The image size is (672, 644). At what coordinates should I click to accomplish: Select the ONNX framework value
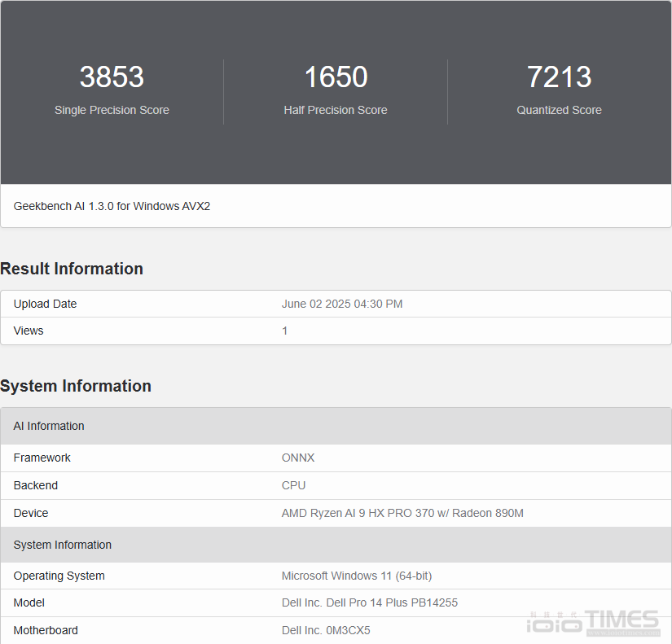pos(298,458)
